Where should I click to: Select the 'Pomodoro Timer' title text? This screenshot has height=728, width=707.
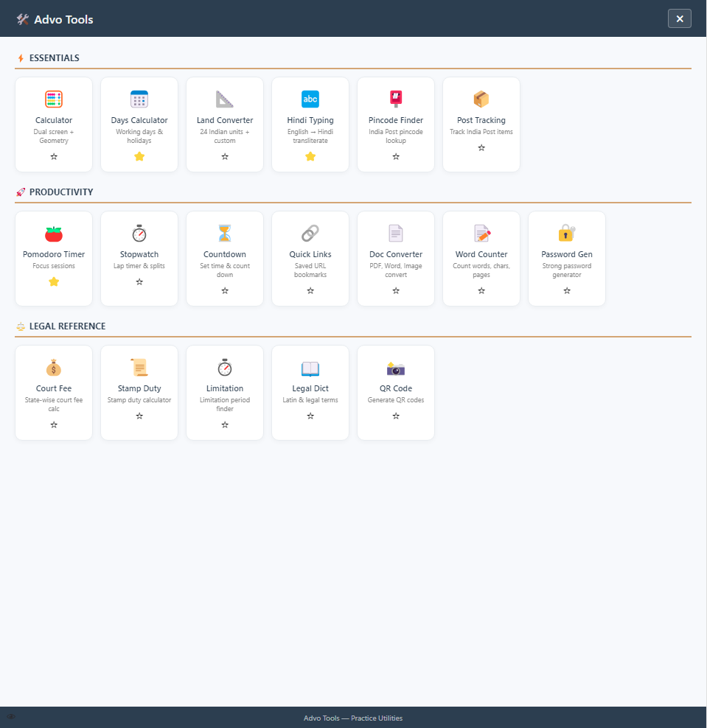pos(54,254)
